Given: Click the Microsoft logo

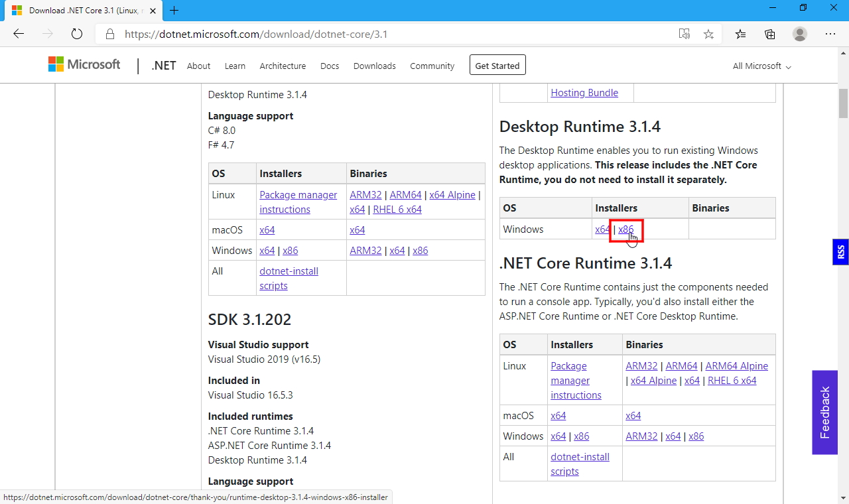Looking at the screenshot, I should pos(84,64).
